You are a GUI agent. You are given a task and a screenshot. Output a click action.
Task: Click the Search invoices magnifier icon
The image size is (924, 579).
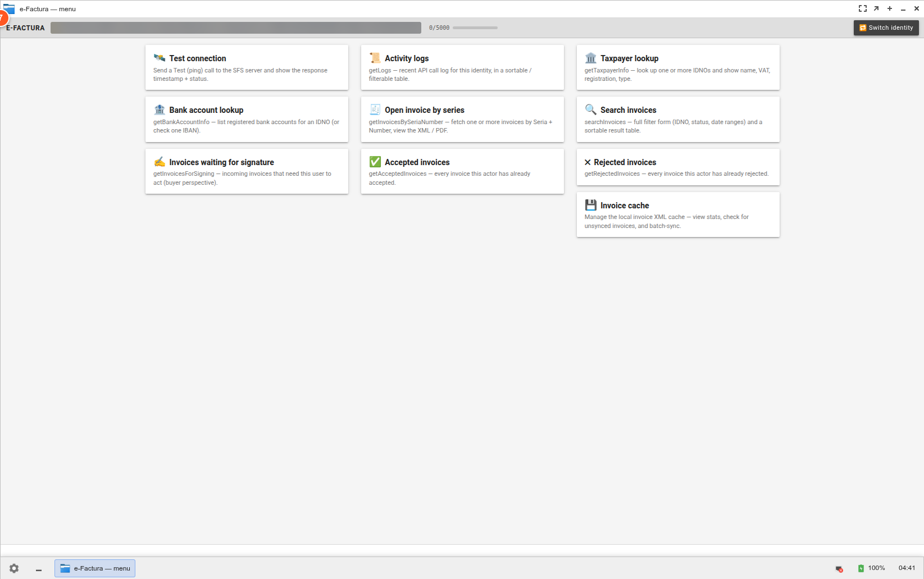click(590, 110)
